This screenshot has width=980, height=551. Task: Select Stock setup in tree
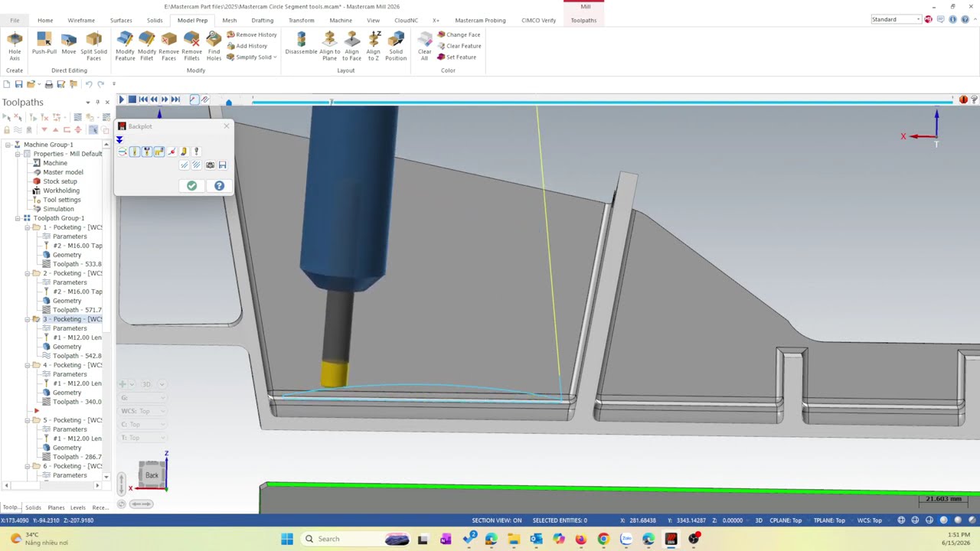click(60, 181)
